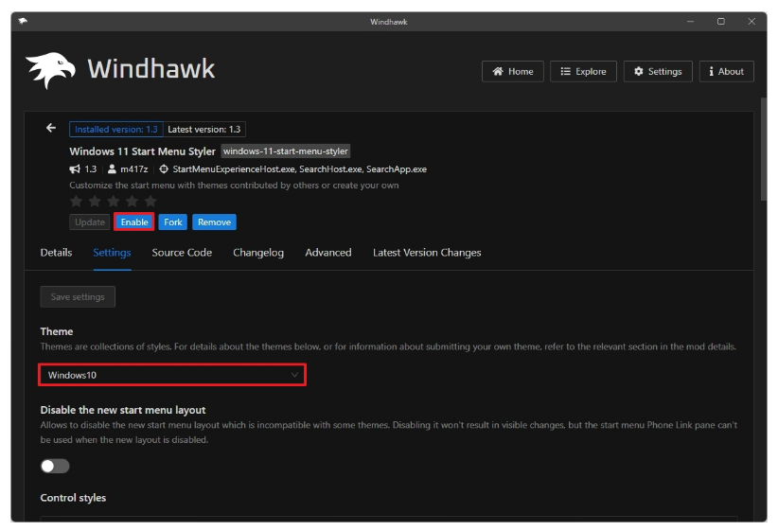The height and width of the screenshot is (532, 778).
Task: Select the Installed version 1.3 option
Action: click(116, 130)
